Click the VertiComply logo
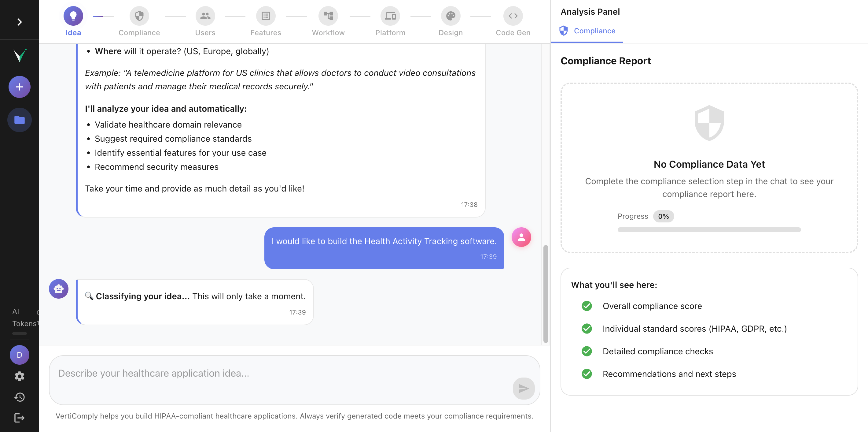Viewport: 868px width, 432px height. [x=19, y=56]
